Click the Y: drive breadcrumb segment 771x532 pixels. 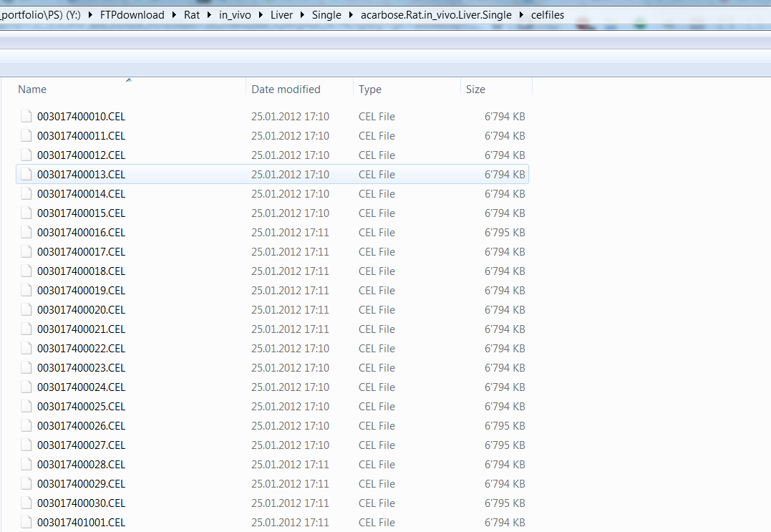[x=40, y=15]
